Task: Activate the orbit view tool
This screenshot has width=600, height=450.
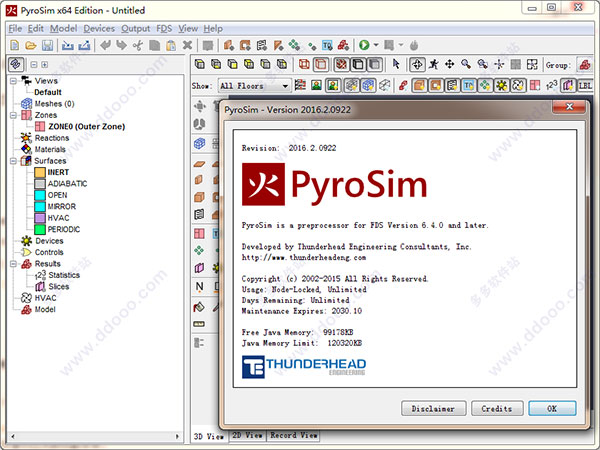Action: [417, 64]
